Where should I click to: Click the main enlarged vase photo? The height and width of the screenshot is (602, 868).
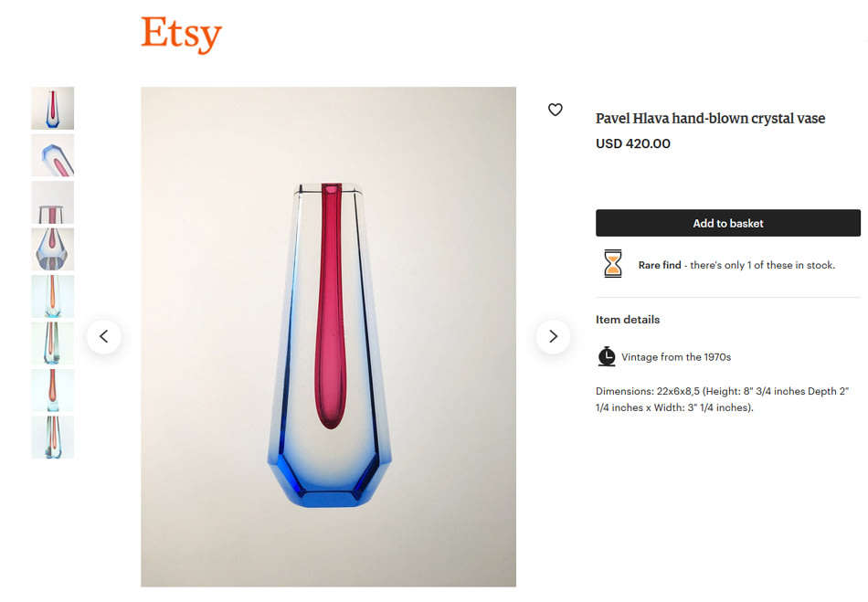click(x=327, y=336)
